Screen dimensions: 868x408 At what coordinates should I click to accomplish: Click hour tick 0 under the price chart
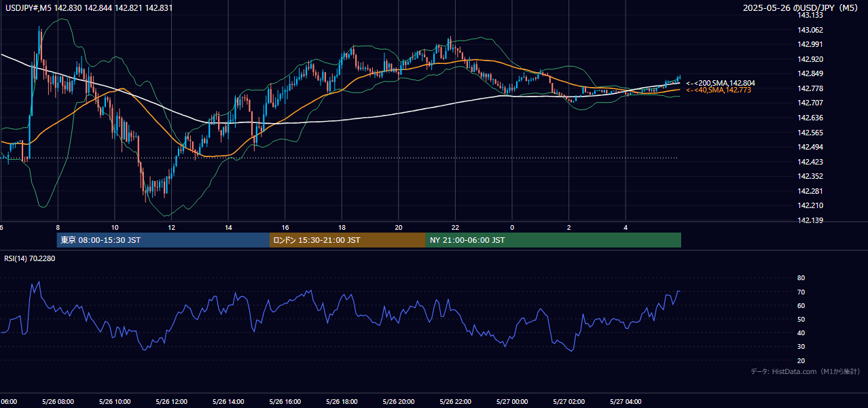pos(512,227)
